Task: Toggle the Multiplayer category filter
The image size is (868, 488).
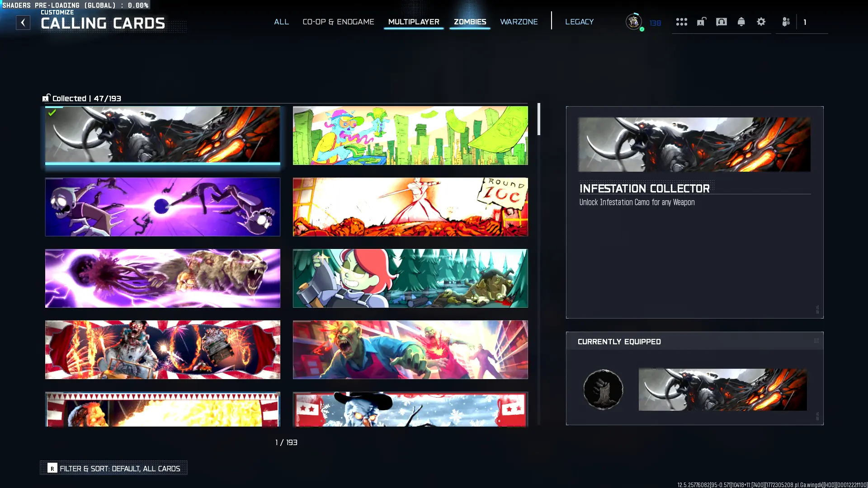Action: pos(414,22)
